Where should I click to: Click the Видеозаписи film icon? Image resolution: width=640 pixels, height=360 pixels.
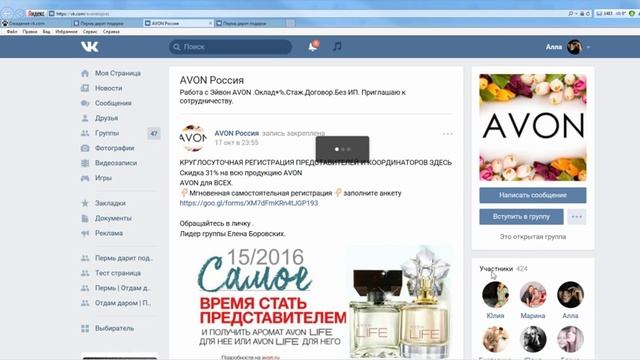tap(85, 163)
